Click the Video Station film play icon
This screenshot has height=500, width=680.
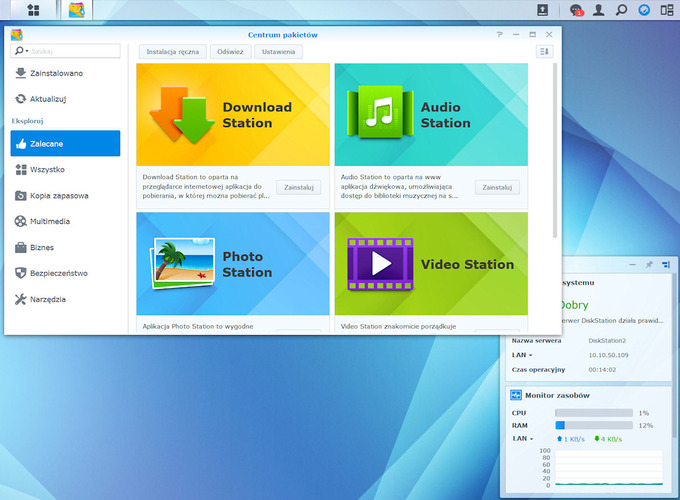(x=380, y=264)
